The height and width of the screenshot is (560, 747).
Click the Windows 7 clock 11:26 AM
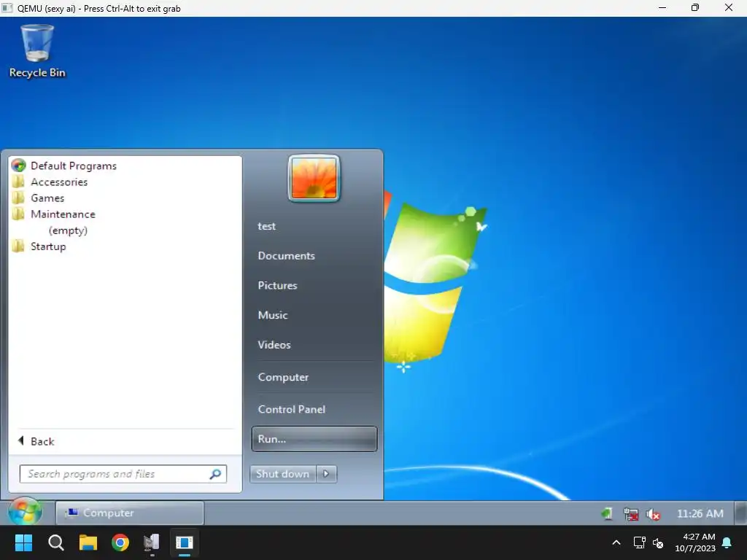(700, 514)
